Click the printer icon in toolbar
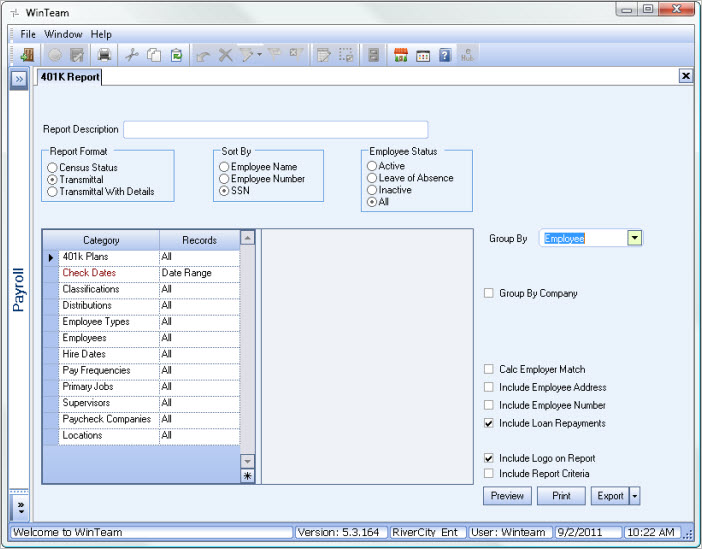The image size is (702, 549). tap(104, 55)
